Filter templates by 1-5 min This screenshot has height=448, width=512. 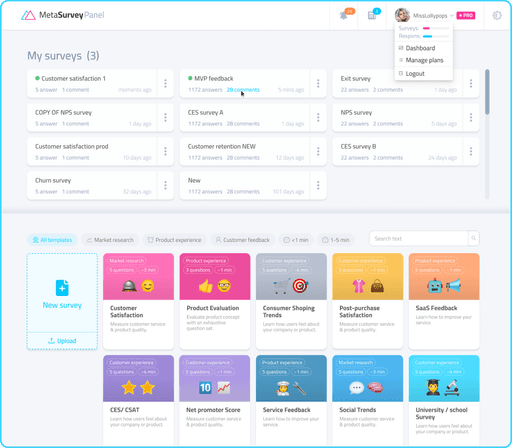coord(336,240)
